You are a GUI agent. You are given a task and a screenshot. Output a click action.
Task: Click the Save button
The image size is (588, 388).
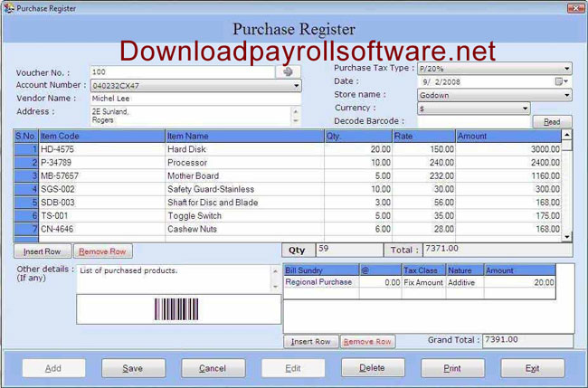(133, 368)
